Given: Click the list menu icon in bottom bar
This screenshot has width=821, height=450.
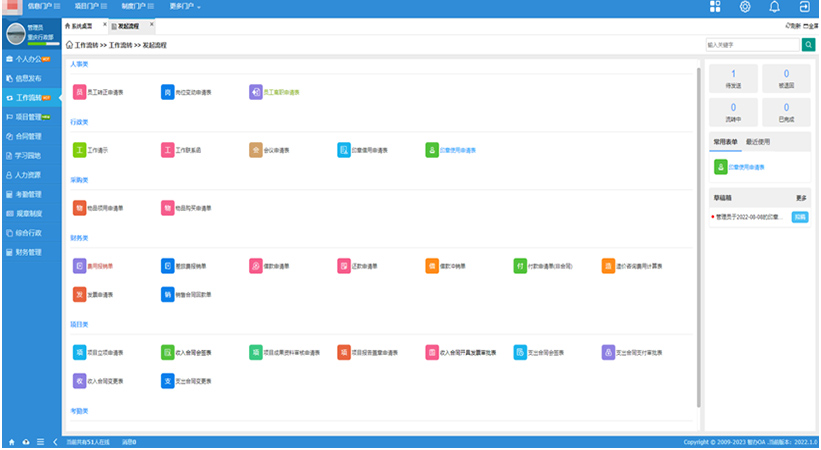Looking at the screenshot, I should tap(40, 442).
